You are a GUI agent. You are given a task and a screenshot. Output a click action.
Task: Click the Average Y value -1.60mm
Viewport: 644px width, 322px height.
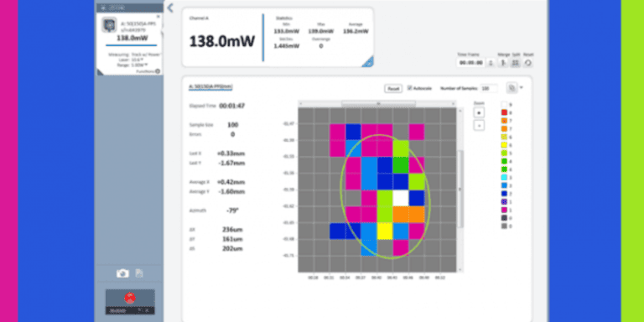tap(231, 191)
